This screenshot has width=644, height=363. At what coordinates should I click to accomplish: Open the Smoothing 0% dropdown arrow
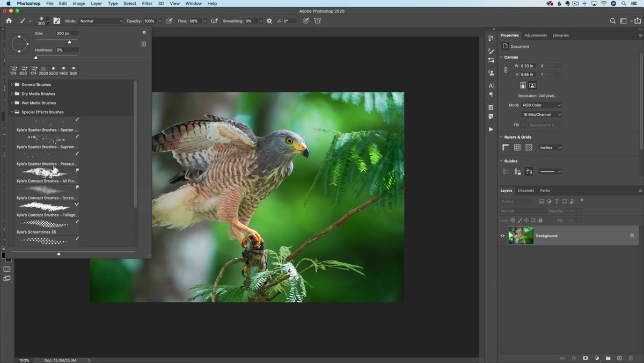(x=261, y=21)
